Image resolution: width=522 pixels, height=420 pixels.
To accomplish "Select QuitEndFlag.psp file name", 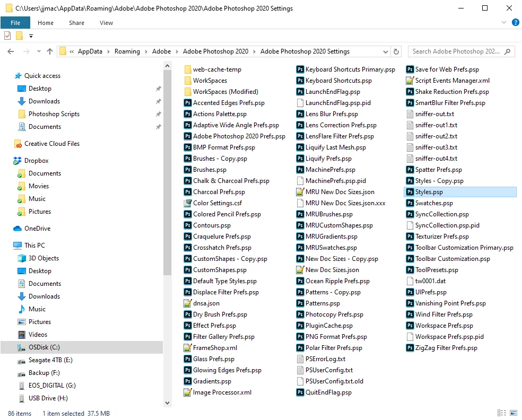I will (328, 392).
